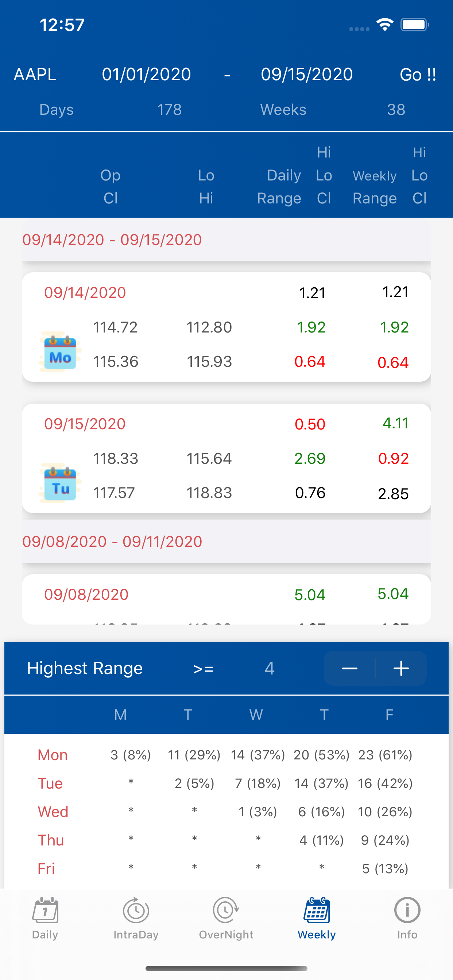Select the 10 (26%) Wednesday-Friday cell
Viewport: 453px width, 980px height.
tap(385, 812)
